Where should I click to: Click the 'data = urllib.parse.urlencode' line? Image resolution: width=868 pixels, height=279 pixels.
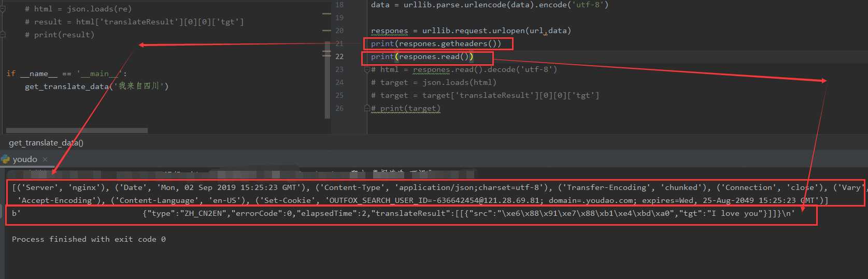point(490,5)
